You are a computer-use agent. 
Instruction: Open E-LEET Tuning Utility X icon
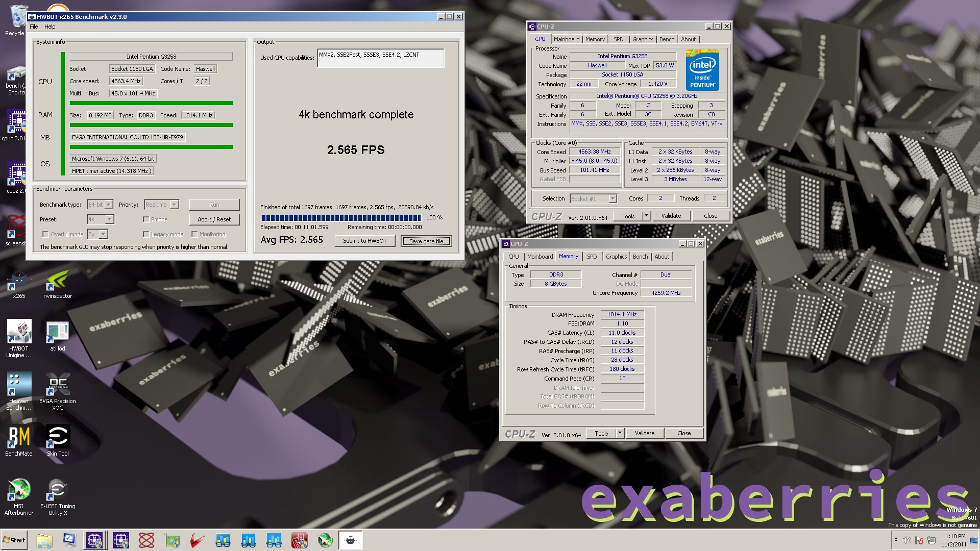[58, 496]
